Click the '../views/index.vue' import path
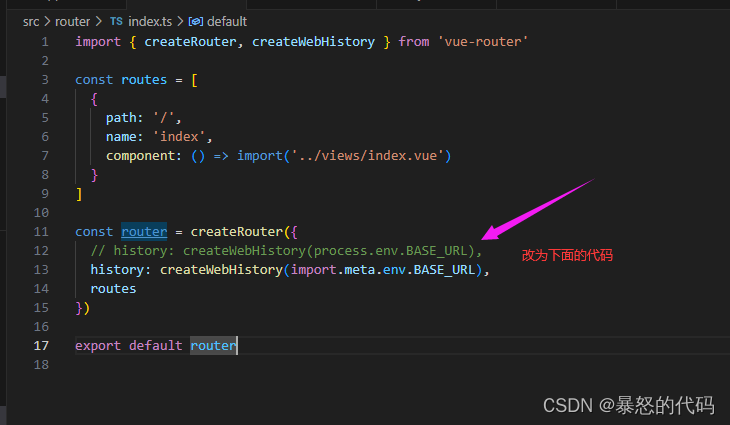Screen dimensions: 730x425 coord(367,155)
